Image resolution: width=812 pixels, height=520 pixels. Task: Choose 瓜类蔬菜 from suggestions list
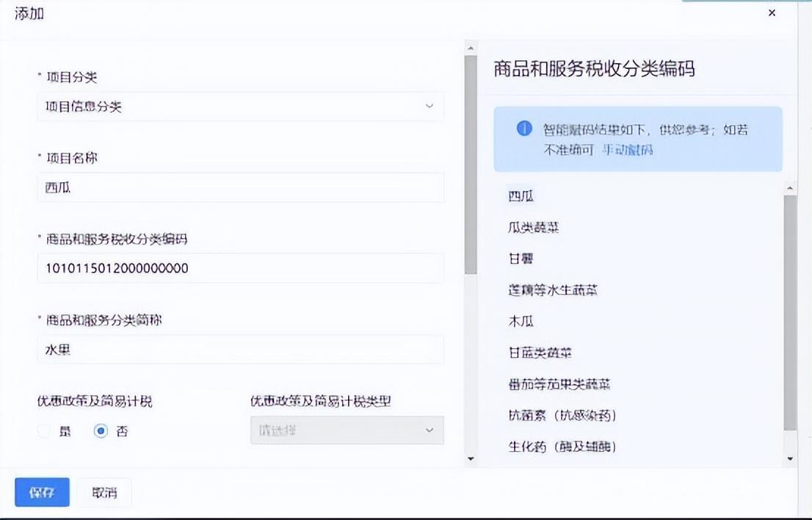pos(534,228)
